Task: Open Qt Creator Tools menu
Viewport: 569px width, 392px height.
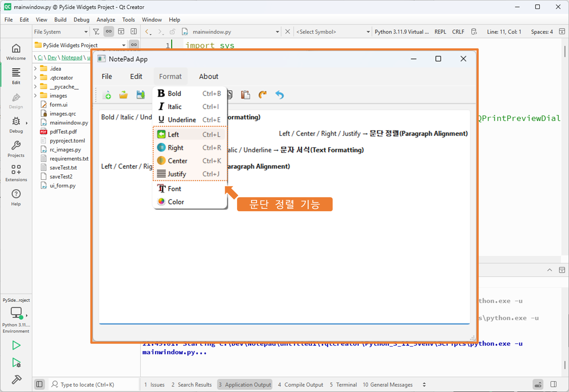Action: (129, 20)
